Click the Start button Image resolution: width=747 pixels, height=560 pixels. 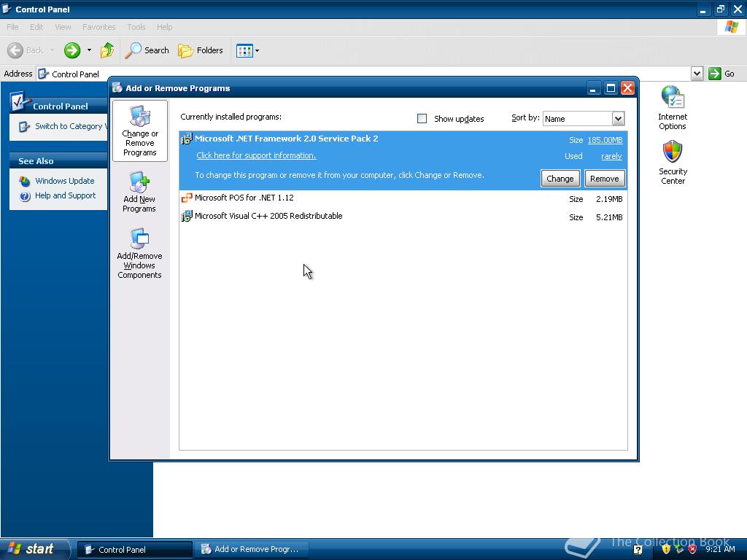click(34, 549)
